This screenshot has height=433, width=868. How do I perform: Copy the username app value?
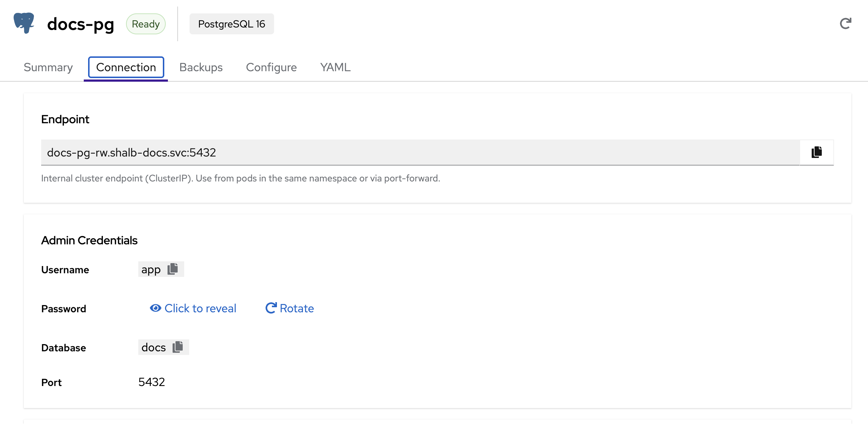tap(173, 269)
